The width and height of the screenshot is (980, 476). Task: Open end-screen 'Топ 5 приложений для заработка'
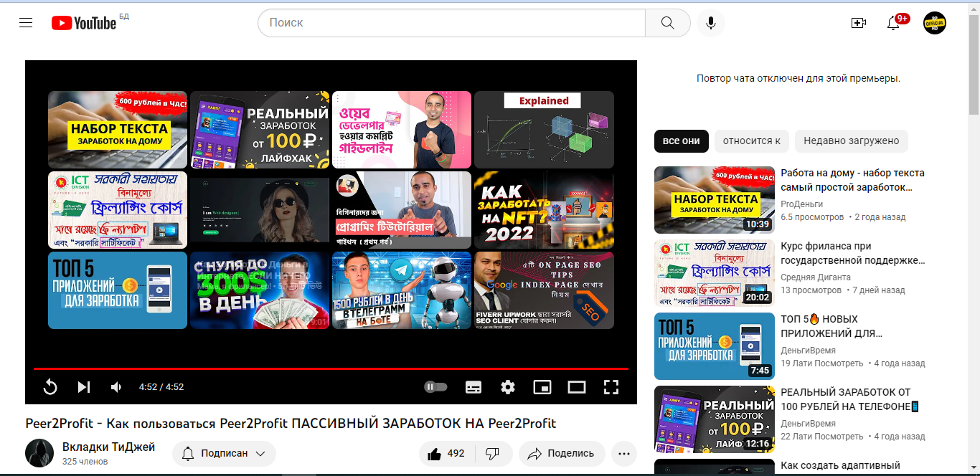click(118, 290)
